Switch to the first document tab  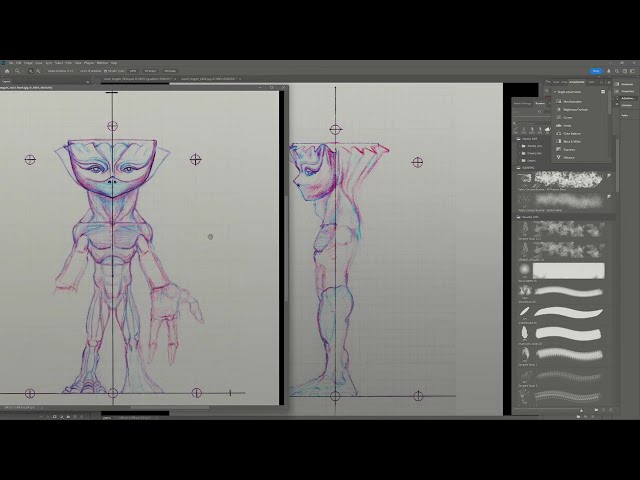click(138, 79)
